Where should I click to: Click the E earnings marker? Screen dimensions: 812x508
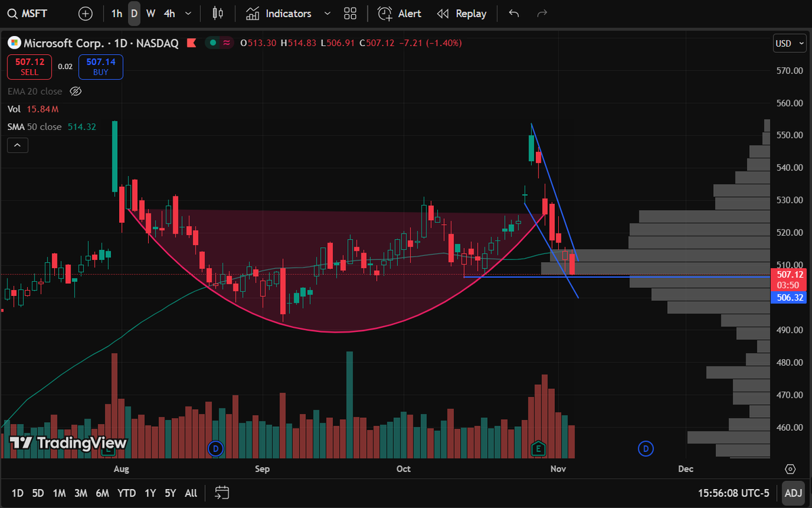(539, 448)
